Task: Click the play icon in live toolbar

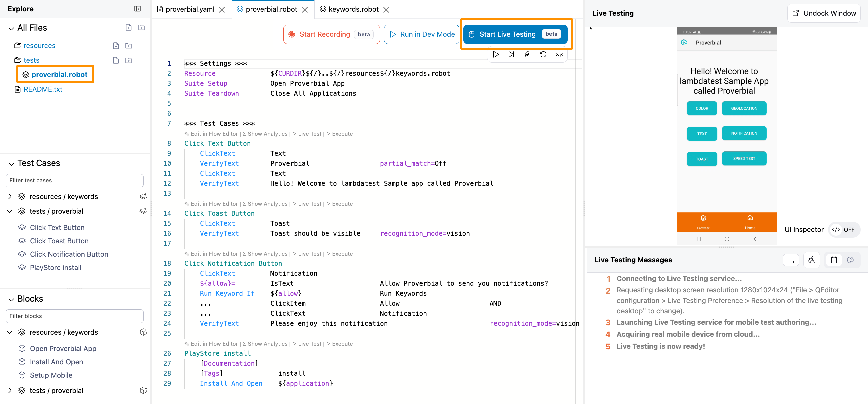Action: (496, 54)
